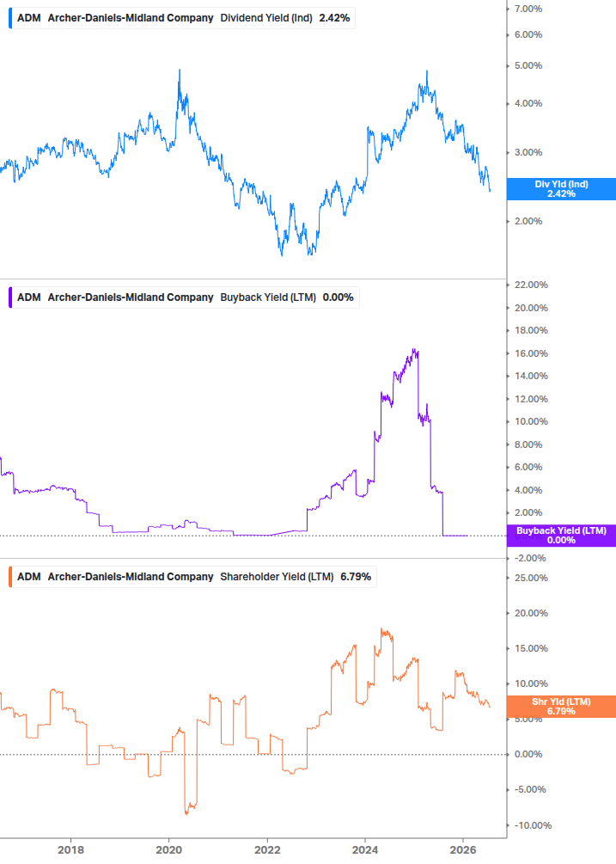Click the 2020 label on the time axis
Viewport: 616px width, 864px height.
pos(169,850)
